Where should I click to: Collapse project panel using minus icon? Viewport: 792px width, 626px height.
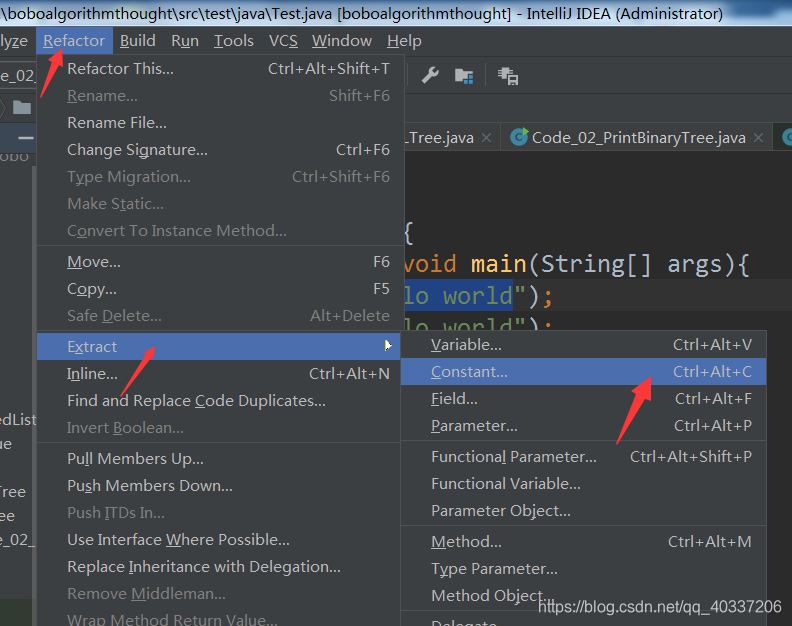[x=26, y=137]
